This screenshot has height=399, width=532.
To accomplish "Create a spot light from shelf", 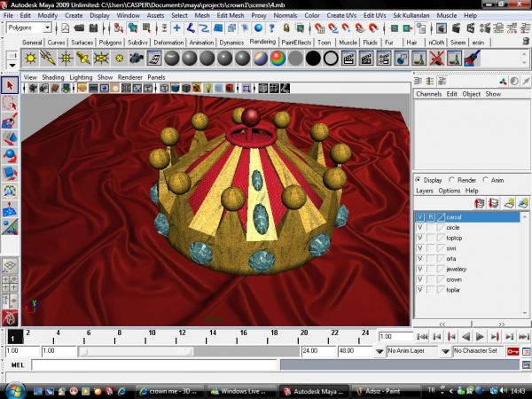I will pos(83,59).
